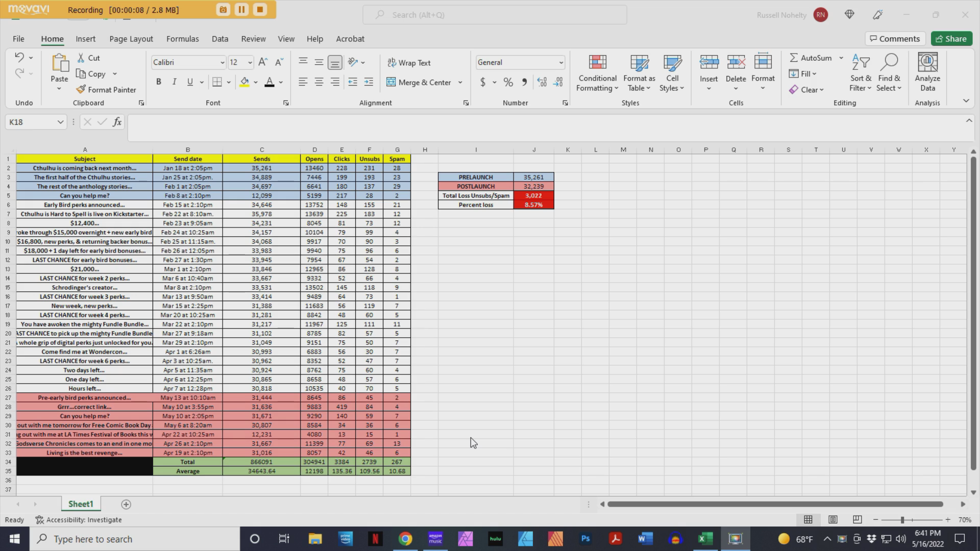Open the Formulas ribbon tab
The image size is (980, 551).
pyautogui.click(x=182, y=39)
